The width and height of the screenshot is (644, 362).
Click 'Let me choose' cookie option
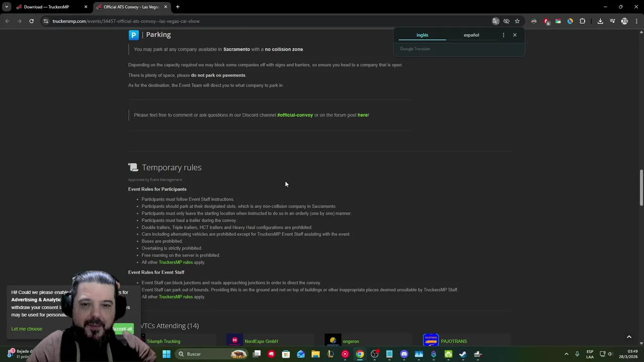coord(27,329)
